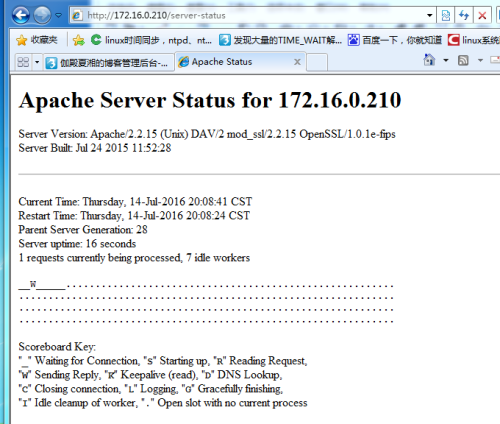Refresh the page with the blue arrows icon
The width and height of the screenshot is (500, 424).
tap(464, 15)
